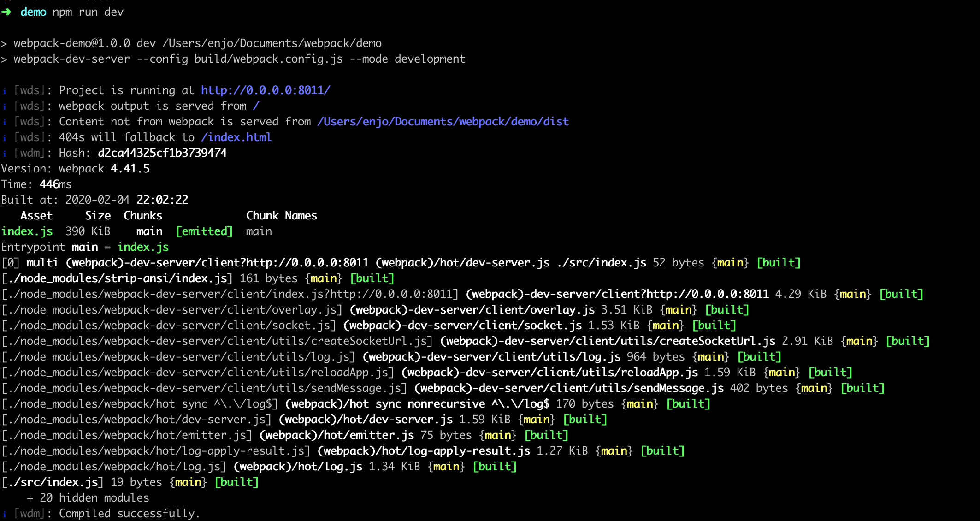Click the green demo prompt label

click(x=33, y=12)
